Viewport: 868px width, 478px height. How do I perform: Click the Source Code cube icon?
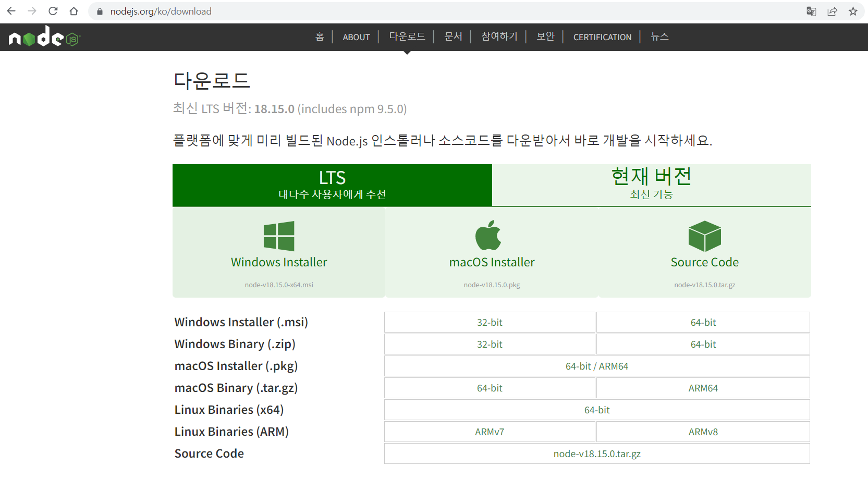click(705, 236)
